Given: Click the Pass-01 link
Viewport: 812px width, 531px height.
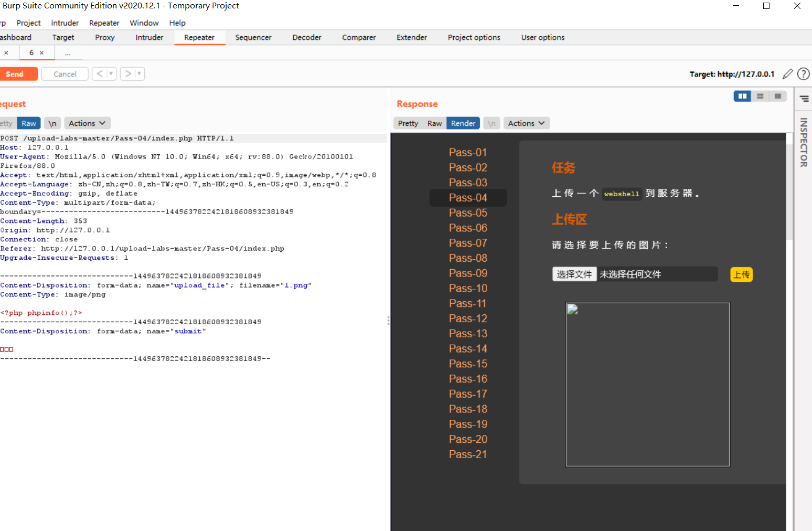Looking at the screenshot, I should click(468, 153).
